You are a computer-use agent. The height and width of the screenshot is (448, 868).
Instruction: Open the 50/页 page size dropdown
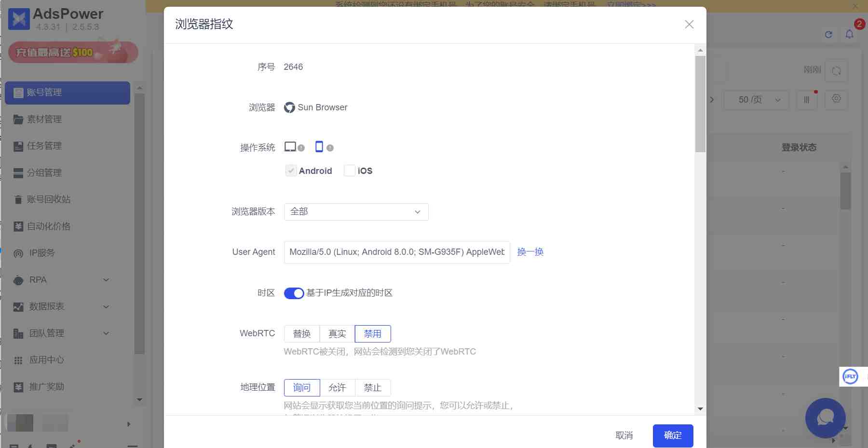coord(756,100)
